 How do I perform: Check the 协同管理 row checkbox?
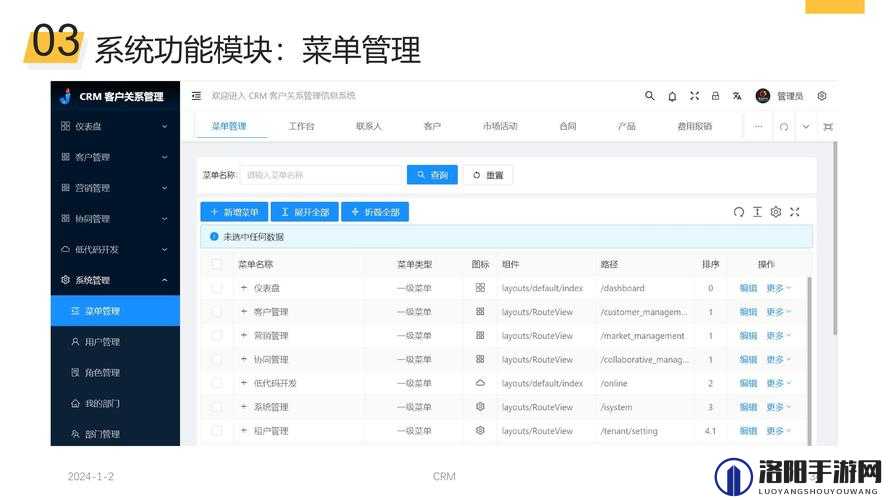(x=216, y=359)
